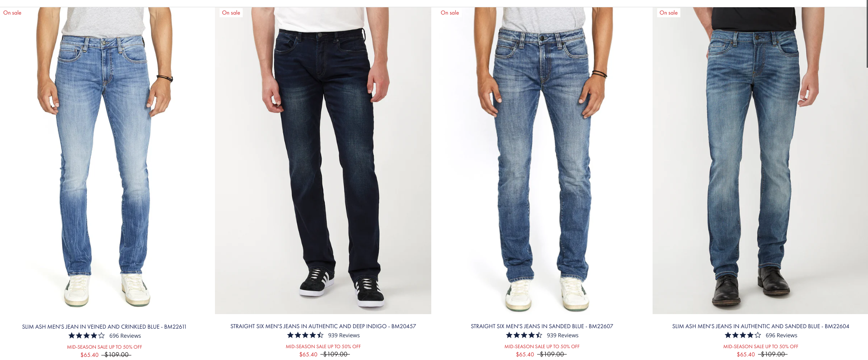The height and width of the screenshot is (360, 868).
Task: Click the BM22604 product title link
Action: [x=760, y=326]
